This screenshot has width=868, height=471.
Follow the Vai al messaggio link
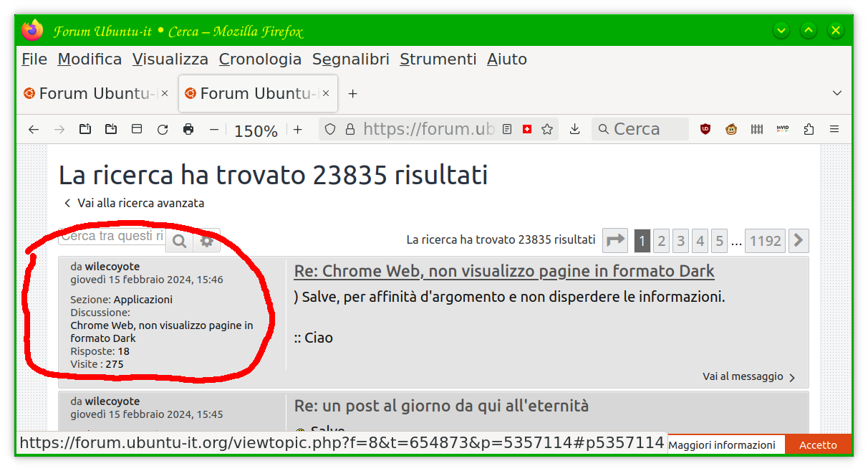749,376
